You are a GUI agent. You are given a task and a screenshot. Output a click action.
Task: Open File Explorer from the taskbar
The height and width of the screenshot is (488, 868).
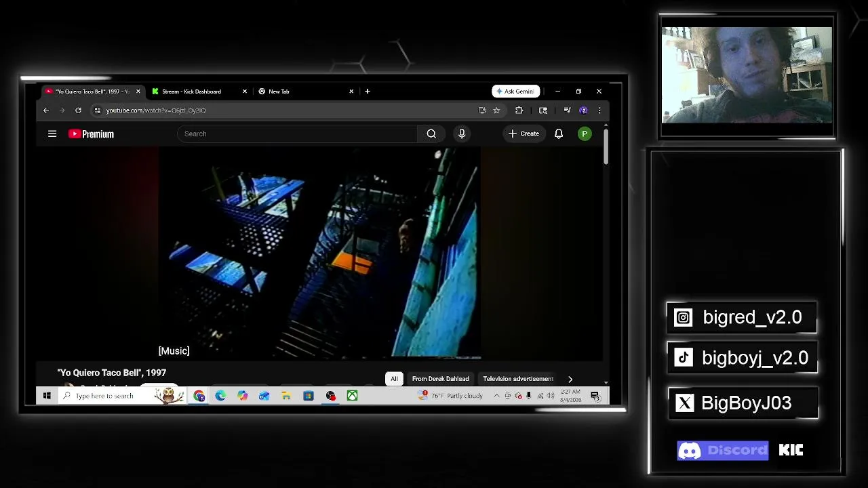[x=286, y=396]
